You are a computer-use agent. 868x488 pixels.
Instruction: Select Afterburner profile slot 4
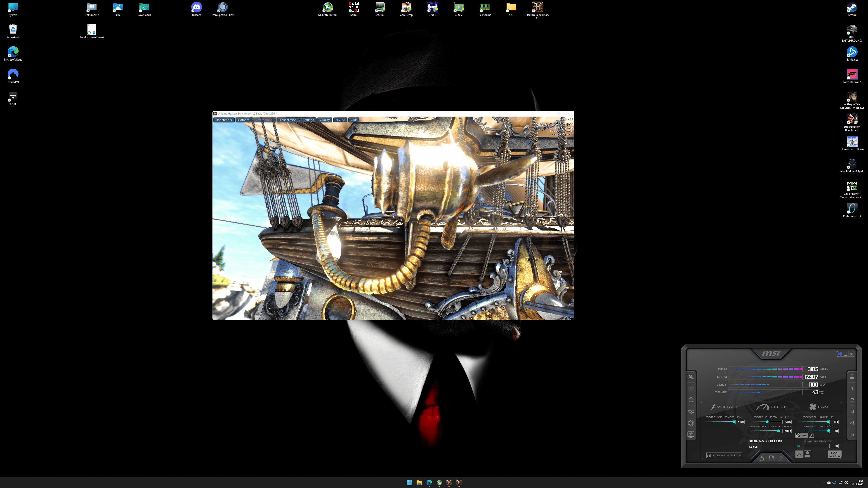pyautogui.click(x=852, y=423)
